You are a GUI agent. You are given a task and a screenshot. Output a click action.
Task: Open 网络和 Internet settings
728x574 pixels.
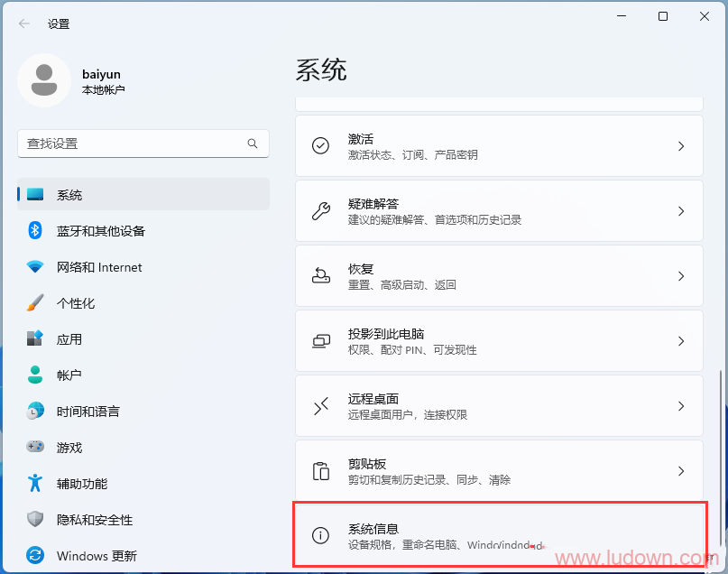[x=143, y=267]
